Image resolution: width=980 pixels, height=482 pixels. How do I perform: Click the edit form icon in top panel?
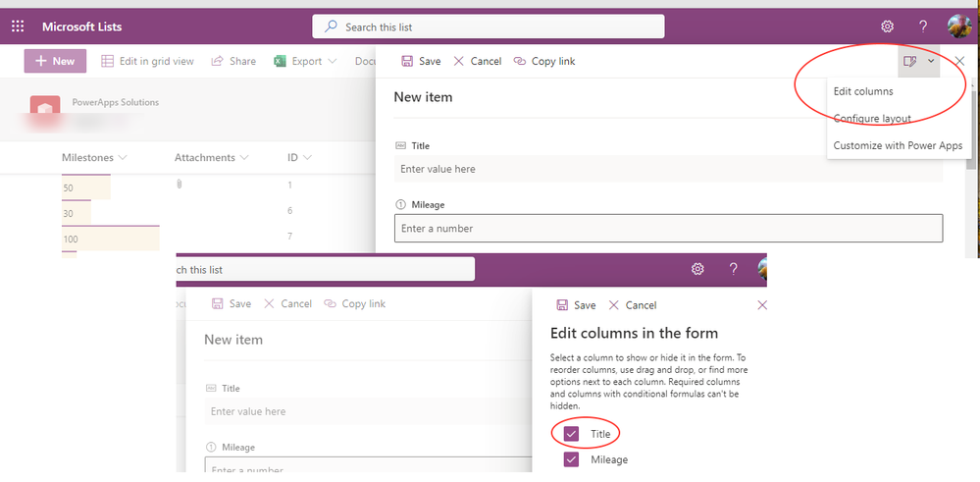point(910,61)
